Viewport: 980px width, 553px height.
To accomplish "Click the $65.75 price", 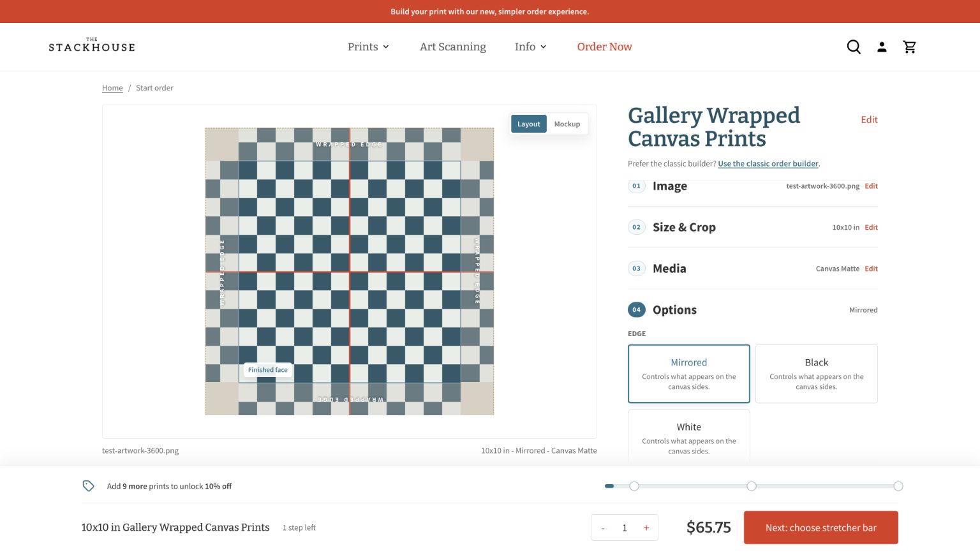I will [709, 527].
